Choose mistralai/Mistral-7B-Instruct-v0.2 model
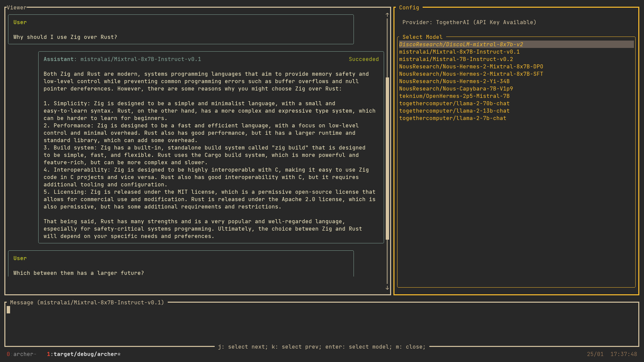The width and height of the screenshot is (644, 362). tap(456, 59)
